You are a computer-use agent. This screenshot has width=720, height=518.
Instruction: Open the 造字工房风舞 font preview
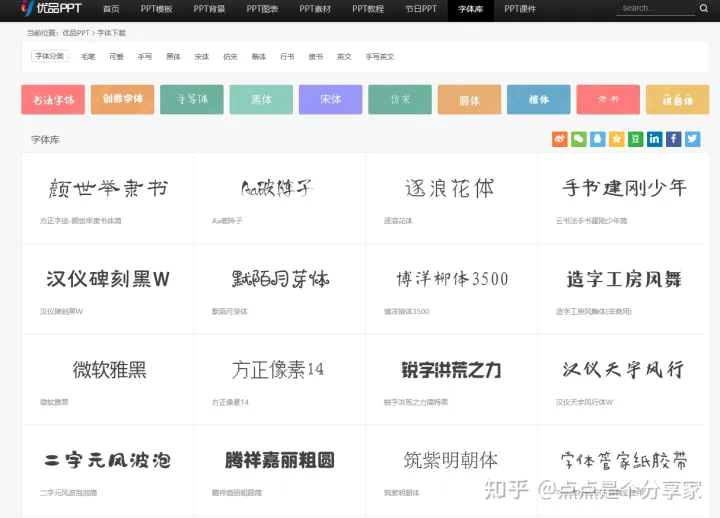624,279
